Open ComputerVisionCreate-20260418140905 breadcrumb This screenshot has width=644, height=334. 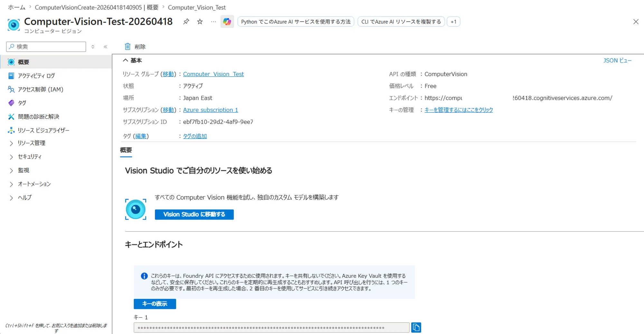pyautogui.click(x=97, y=7)
